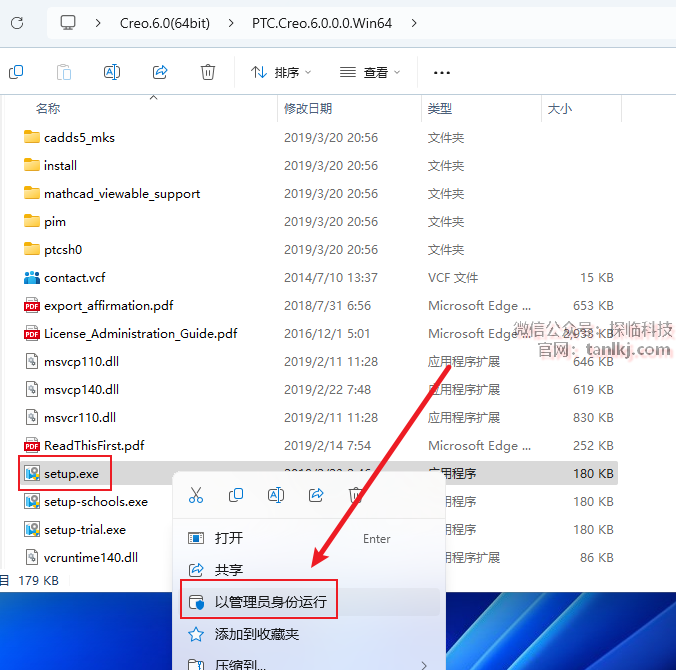Select the pim folder icon

click(x=32, y=221)
